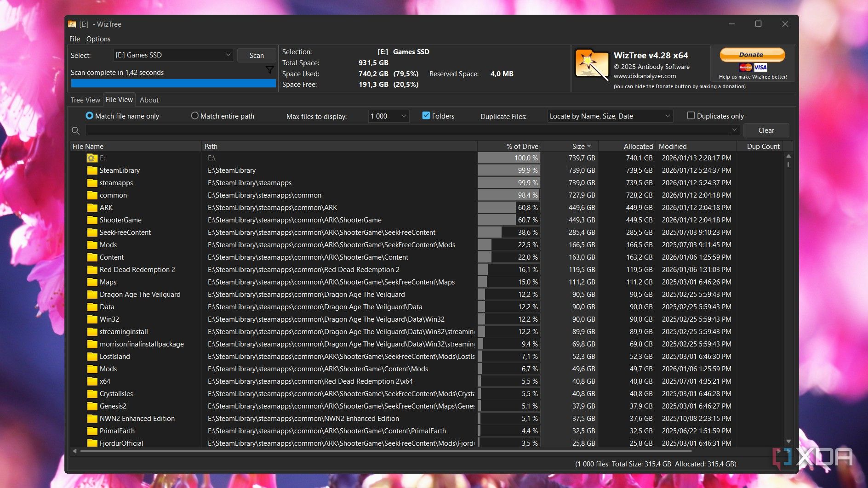Click the ARK folder icon

point(92,208)
